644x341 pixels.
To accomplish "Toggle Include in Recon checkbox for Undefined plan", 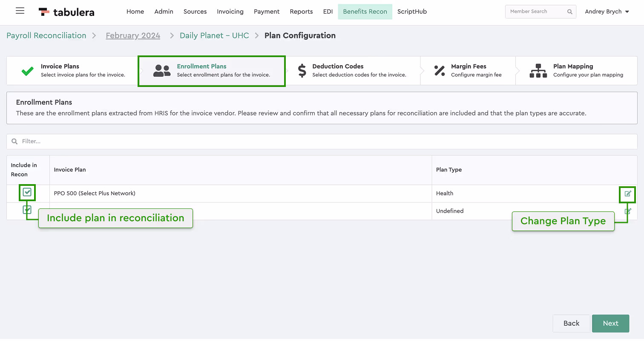I will click(x=27, y=210).
